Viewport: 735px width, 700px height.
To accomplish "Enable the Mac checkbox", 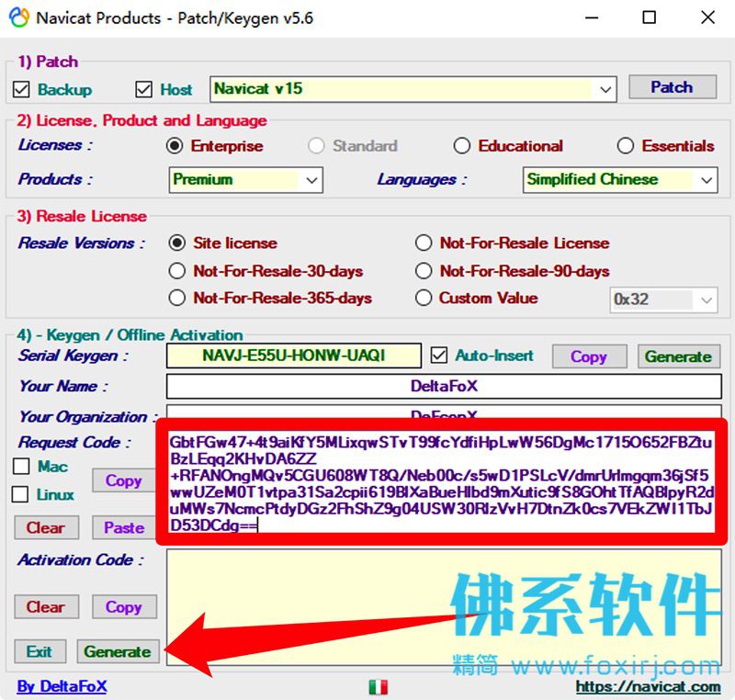I will click(x=21, y=466).
